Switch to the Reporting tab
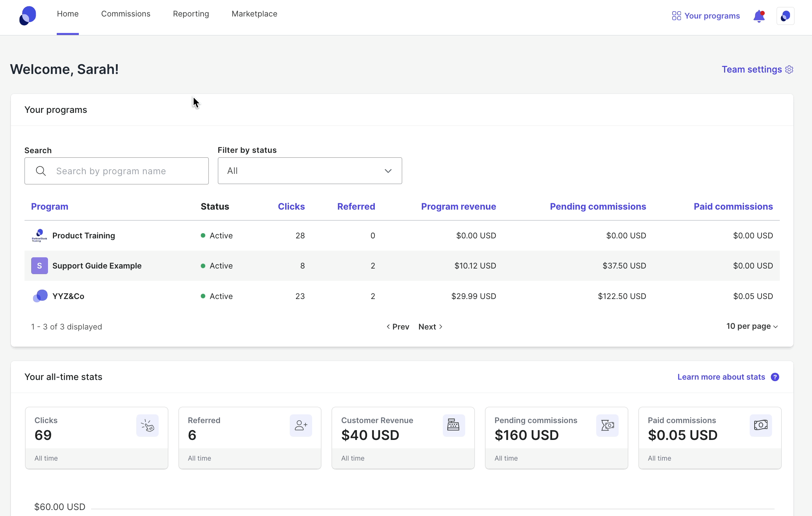Viewport: 812px width, 516px height. [x=191, y=14]
